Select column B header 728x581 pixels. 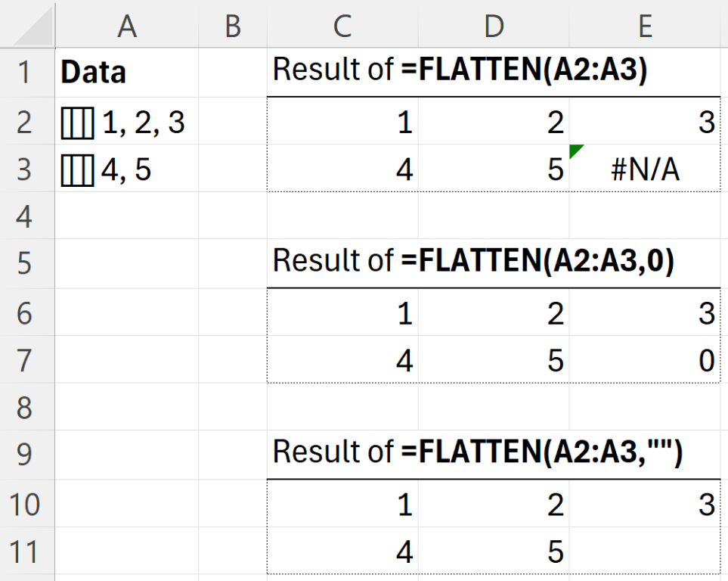pos(233,26)
